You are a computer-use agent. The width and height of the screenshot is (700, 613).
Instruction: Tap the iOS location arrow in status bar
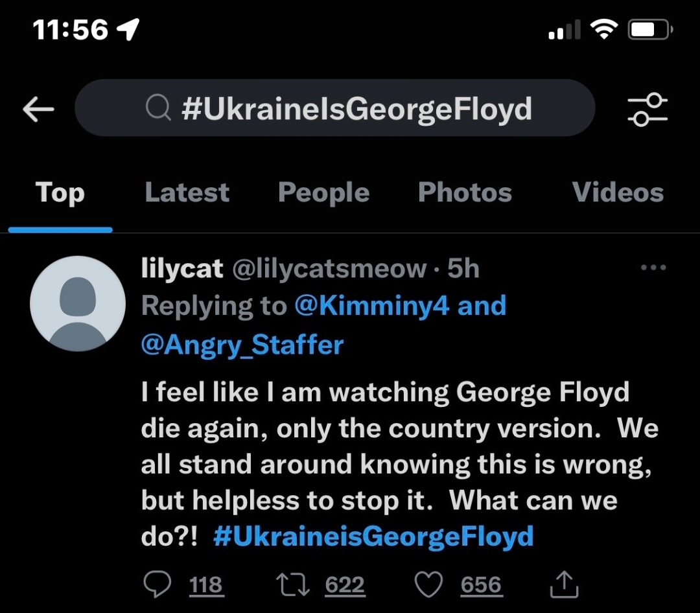[128, 29]
